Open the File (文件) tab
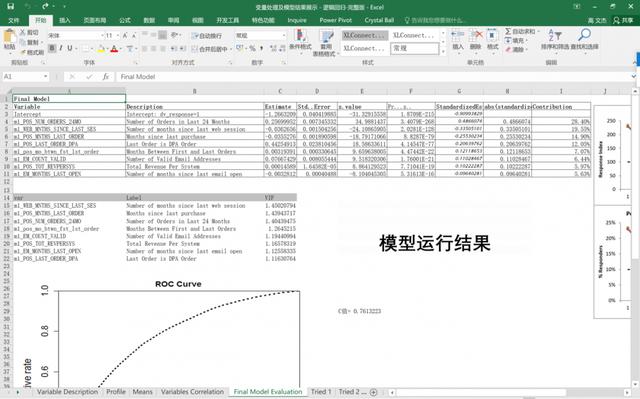Screen dimensions: 640x399 (13, 20)
